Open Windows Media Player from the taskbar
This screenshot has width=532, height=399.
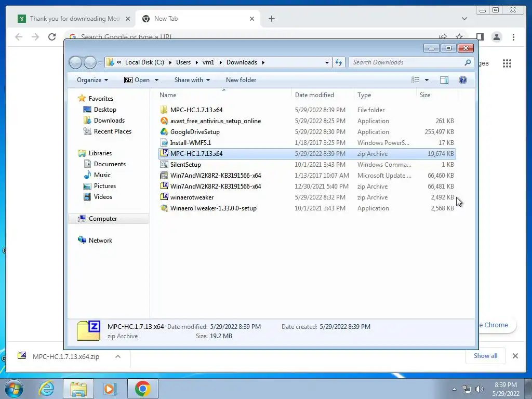[110, 389]
